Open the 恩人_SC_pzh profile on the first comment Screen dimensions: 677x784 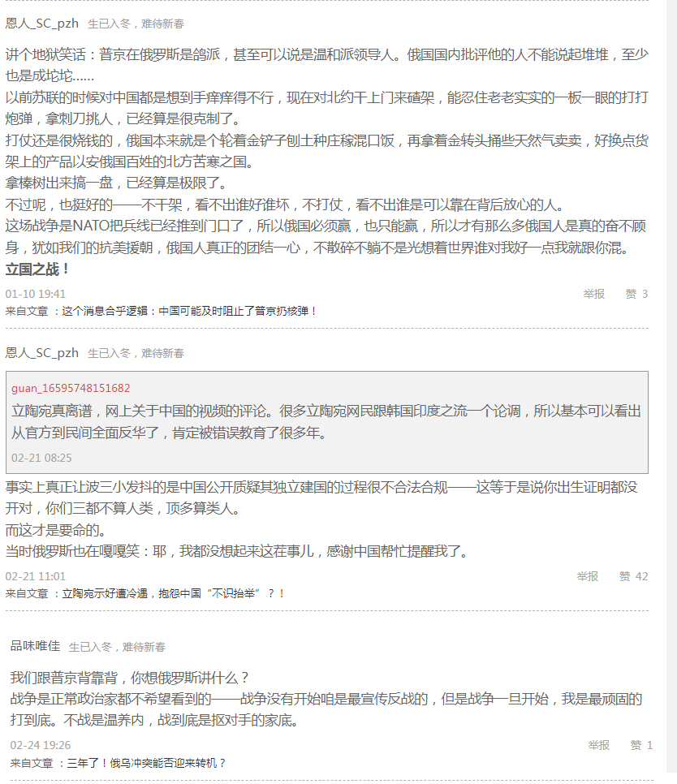(42, 24)
